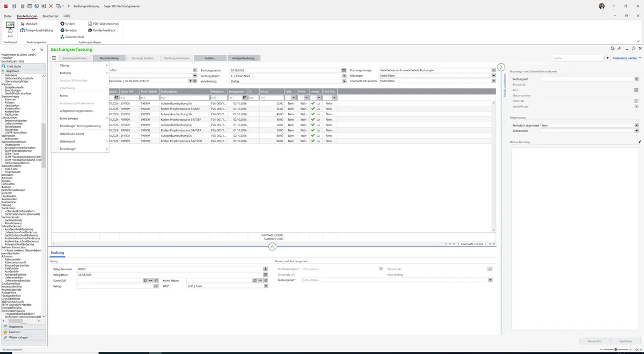This screenshot has height=354, width=644.
Task: Open Kundenfeedback in the ribbon
Action: [x=101, y=31]
